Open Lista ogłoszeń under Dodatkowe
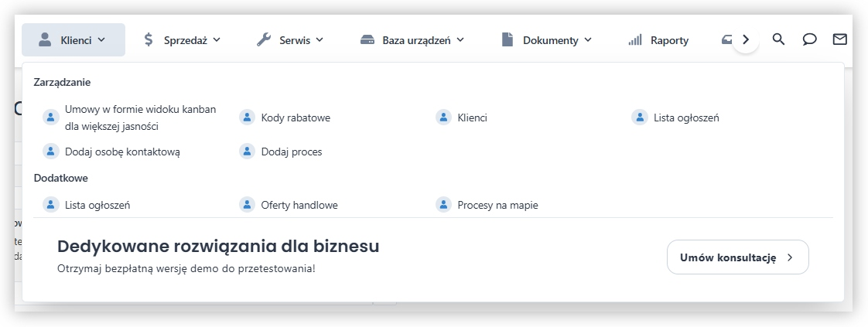This screenshot has width=868, height=327. click(97, 205)
